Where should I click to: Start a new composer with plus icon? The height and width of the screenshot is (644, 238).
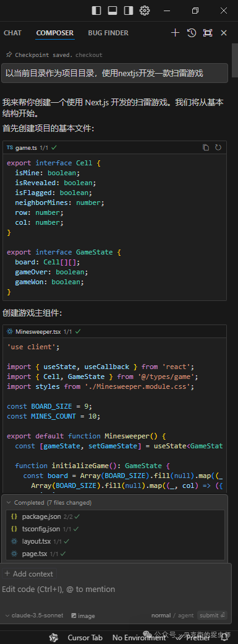(x=175, y=33)
